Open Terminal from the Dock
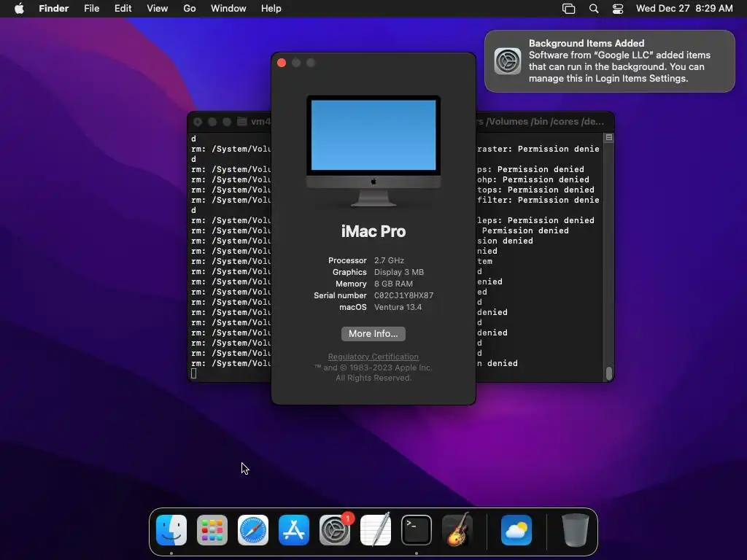Viewport: 747px width, 560px height. (x=417, y=530)
